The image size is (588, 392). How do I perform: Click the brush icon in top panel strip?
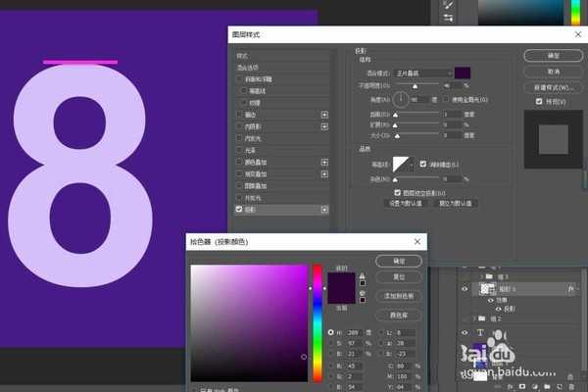coord(449,5)
